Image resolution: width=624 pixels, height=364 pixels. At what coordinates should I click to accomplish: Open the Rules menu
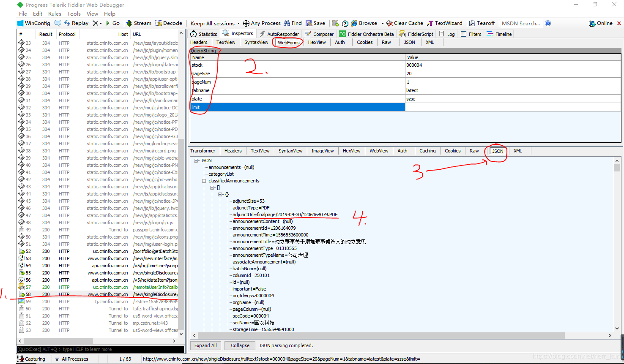tap(55, 14)
